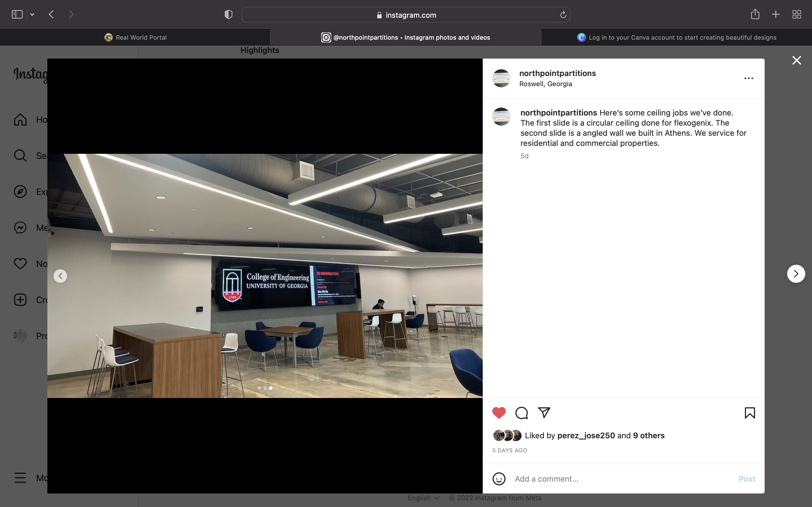Screen dimensions: 812x507
Task: Open the three-dots post options menu
Action: click(x=749, y=79)
